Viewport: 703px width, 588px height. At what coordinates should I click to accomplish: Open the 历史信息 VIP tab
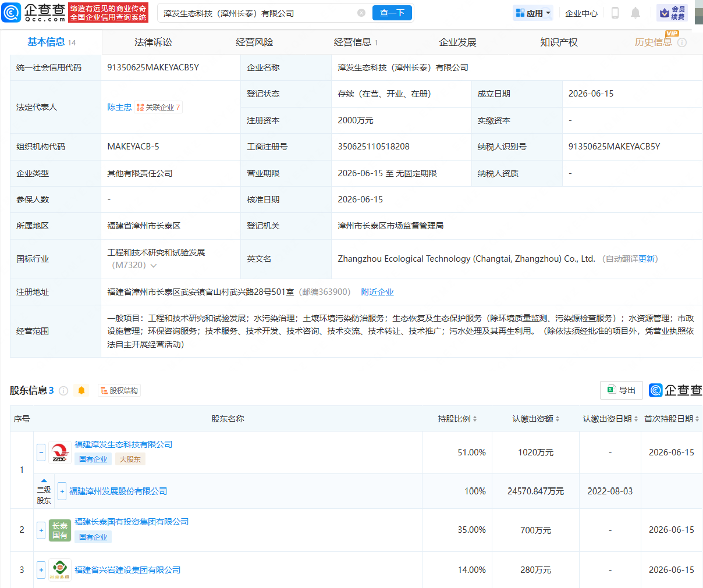coord(653,42)
